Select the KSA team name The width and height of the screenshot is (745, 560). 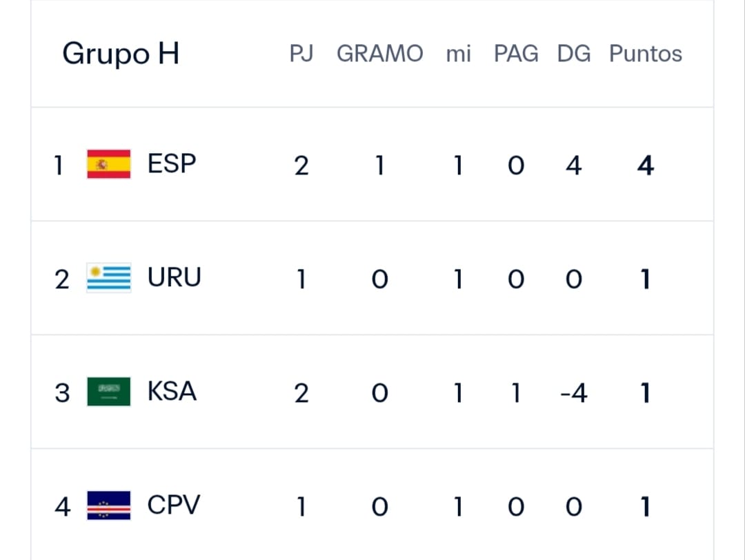tap(172, 392)
